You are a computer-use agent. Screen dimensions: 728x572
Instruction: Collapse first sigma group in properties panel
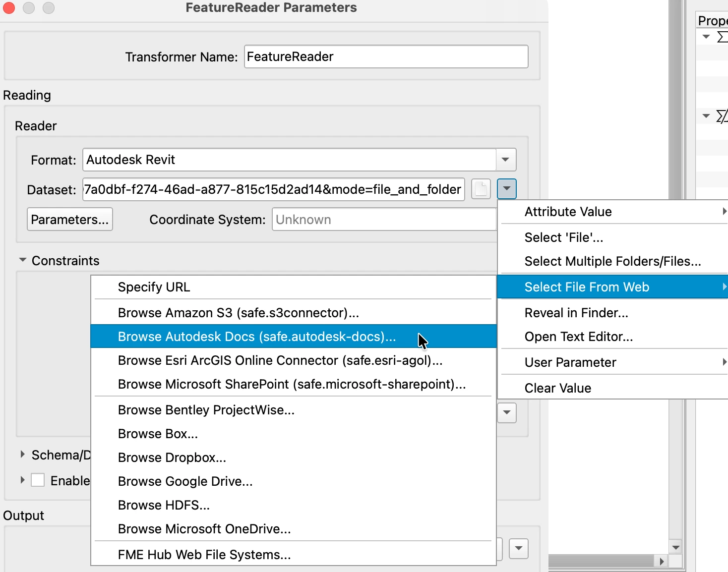click(x=706, y=37)
